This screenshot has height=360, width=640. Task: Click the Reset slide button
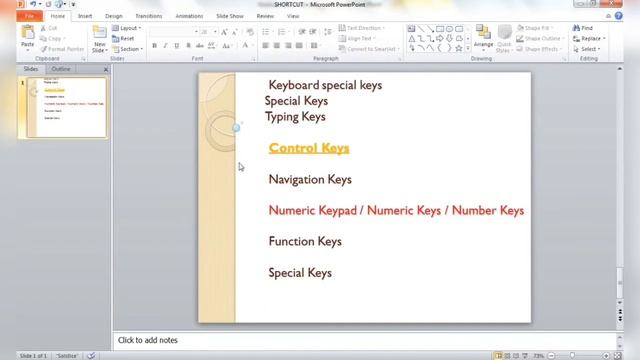pos(123,38)
